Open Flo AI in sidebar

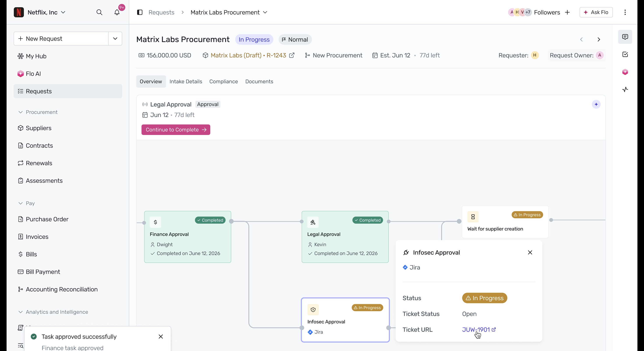pos(68,74)
